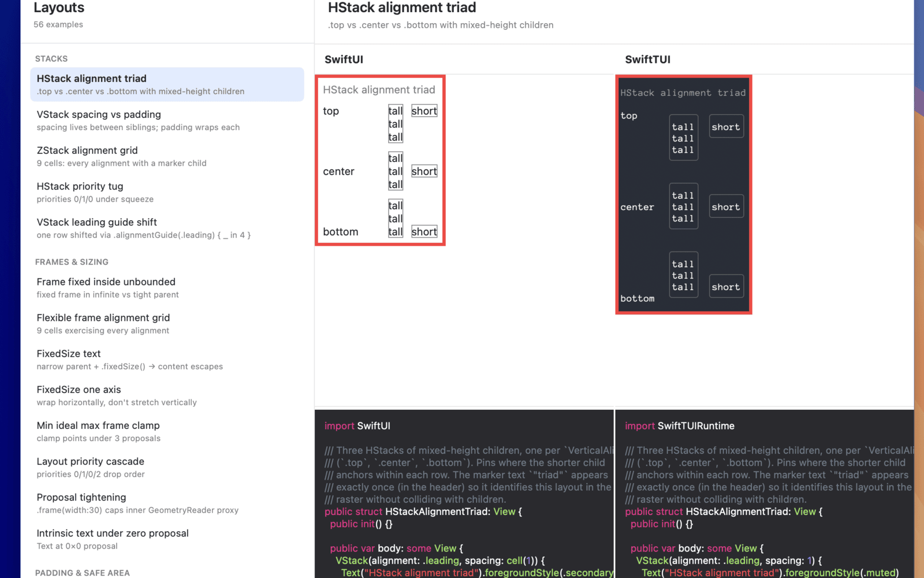The width and height of the screenshot is (924, 578).
Task: Click 'top' label in SwiftTUI preview
Action: point(629,116)
